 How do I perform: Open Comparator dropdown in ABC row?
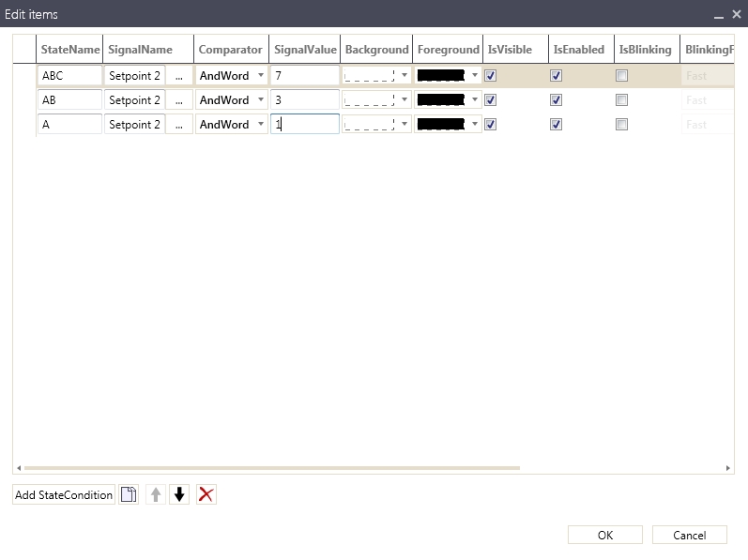pos(261,76)
